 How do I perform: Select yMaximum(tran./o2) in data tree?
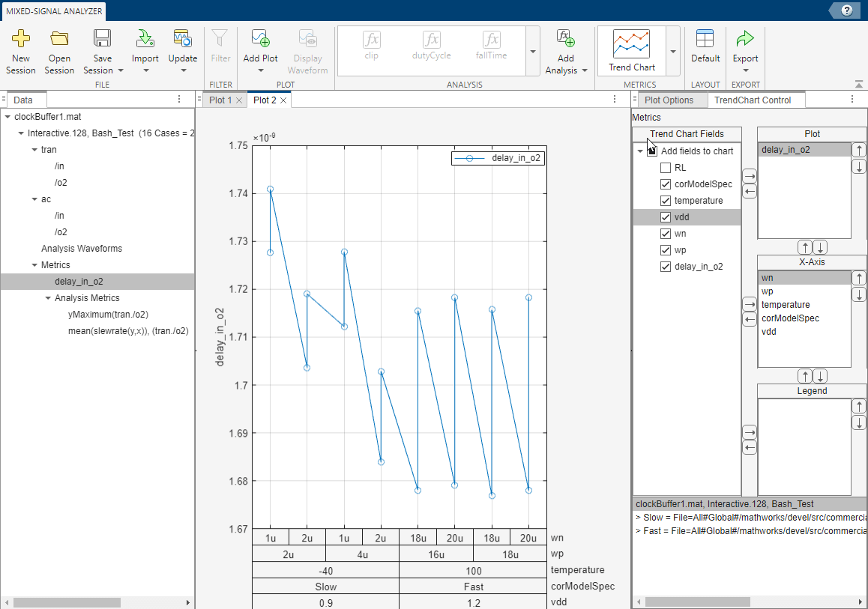click(112, 315)
